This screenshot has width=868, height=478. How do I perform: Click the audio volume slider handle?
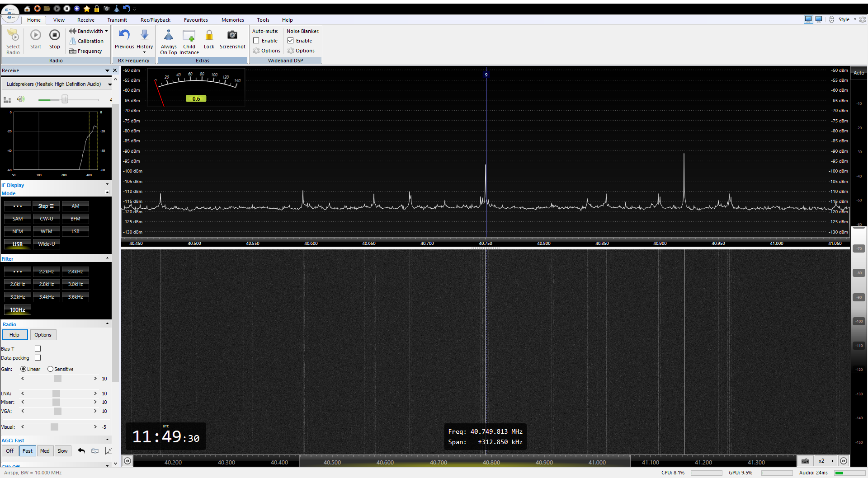tap(65, 99)
